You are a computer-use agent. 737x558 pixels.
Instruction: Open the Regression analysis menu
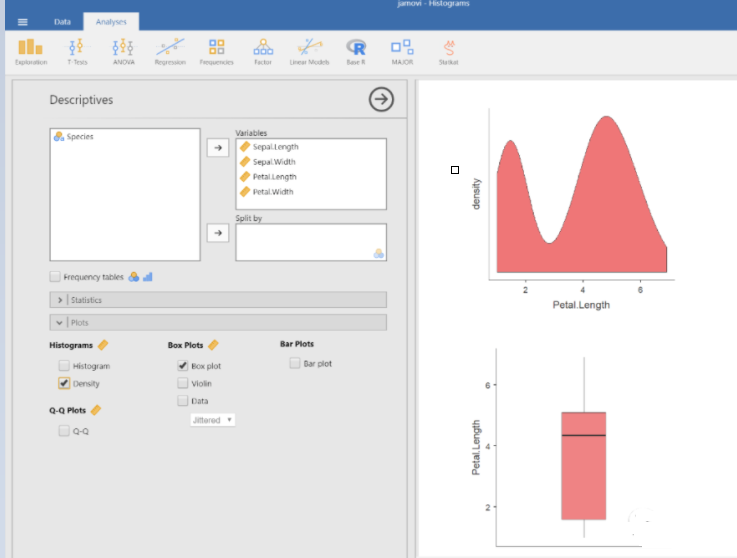(x=170, y=50)
